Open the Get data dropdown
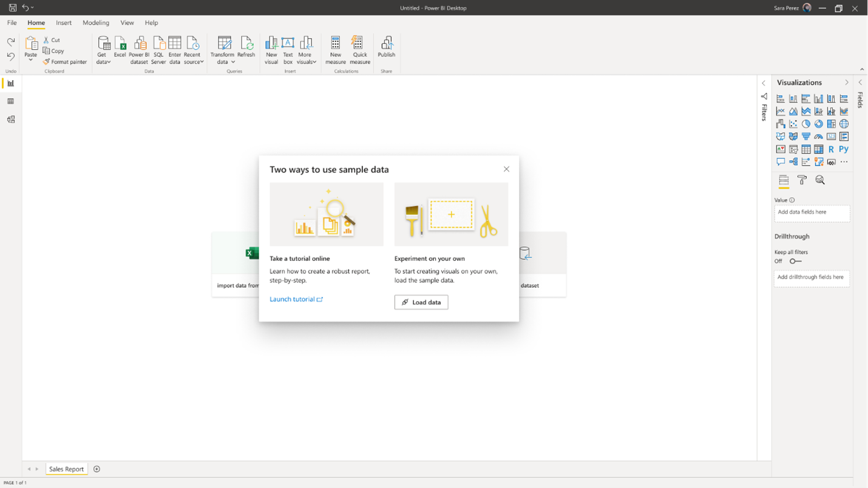Image resolution: width=868 pixels, height=488 pixels. tap(103, 50)
